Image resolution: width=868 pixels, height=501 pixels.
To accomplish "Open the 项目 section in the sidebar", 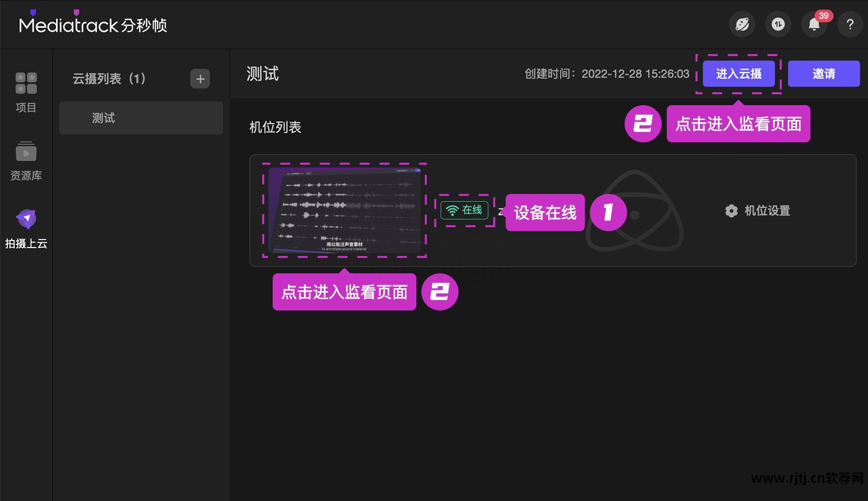I will 26,92.
